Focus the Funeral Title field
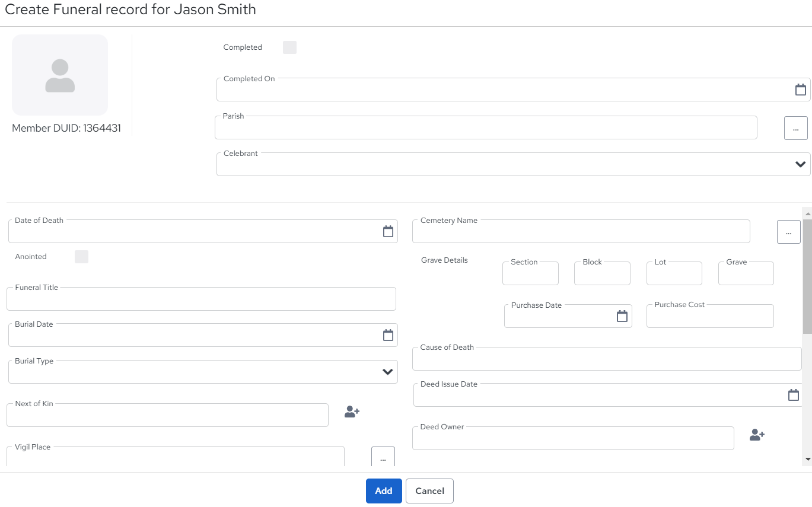The width and height of the screenshot is (812, 507). coord(201,299)
